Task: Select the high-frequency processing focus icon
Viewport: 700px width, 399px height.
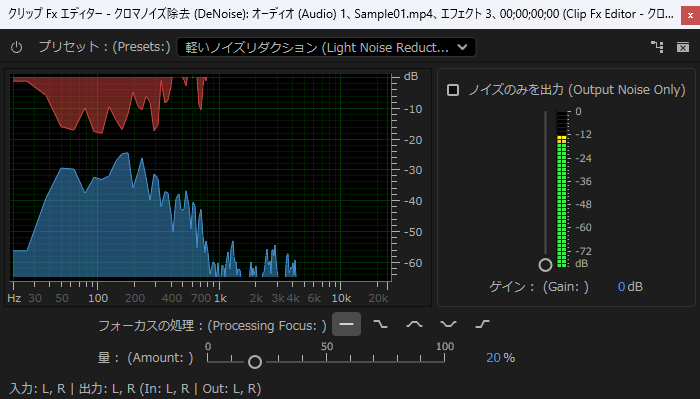Action: pyautogui.click(x=482, y=324)
